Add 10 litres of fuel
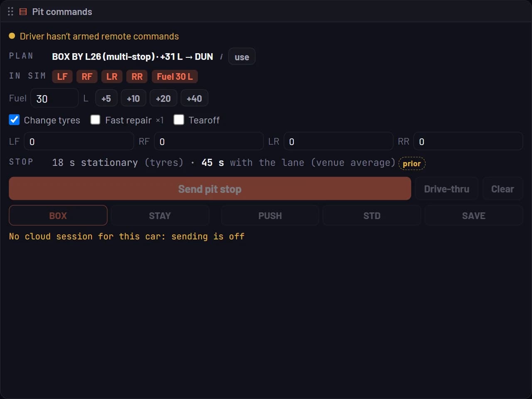Viewport: 532px width, 399px height. point(133,99)
